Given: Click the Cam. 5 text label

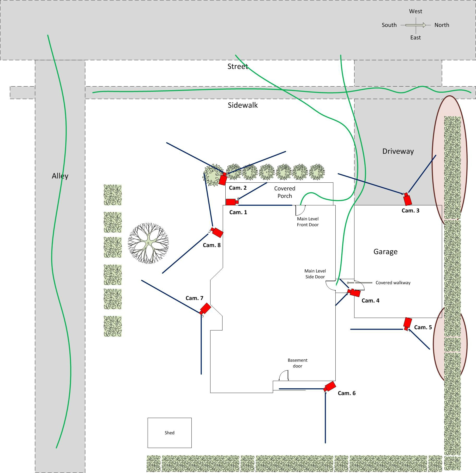Looking at the screenshot, I should 423,327.
